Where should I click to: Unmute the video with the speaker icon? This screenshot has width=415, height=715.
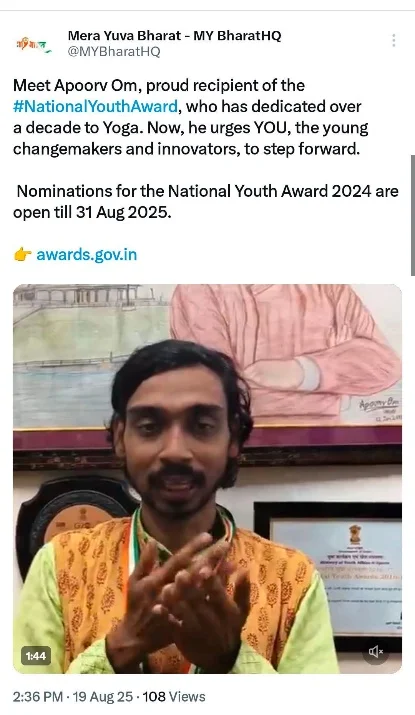[375, 652]
